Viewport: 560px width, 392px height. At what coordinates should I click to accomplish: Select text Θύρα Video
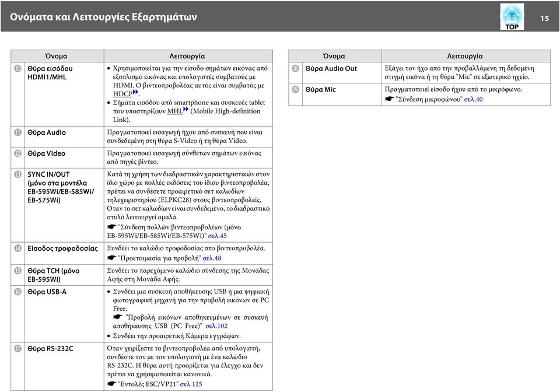47,153
